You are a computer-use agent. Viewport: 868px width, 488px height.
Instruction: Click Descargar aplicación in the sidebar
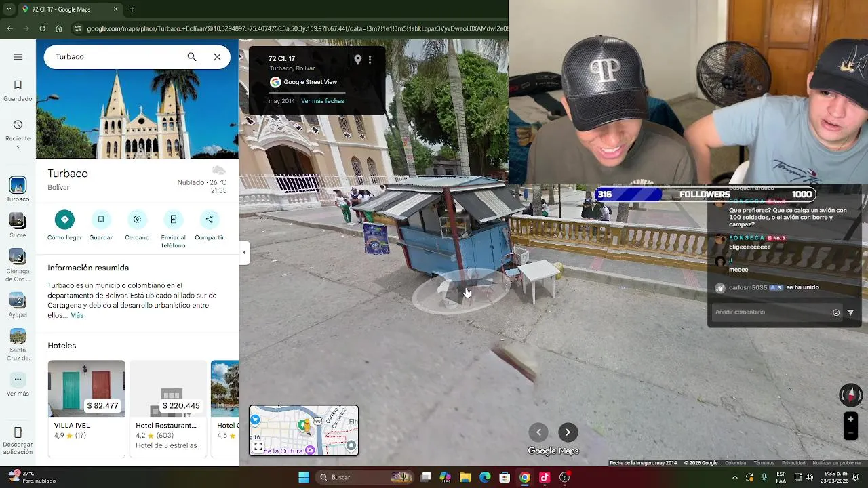tap(18, 441)
